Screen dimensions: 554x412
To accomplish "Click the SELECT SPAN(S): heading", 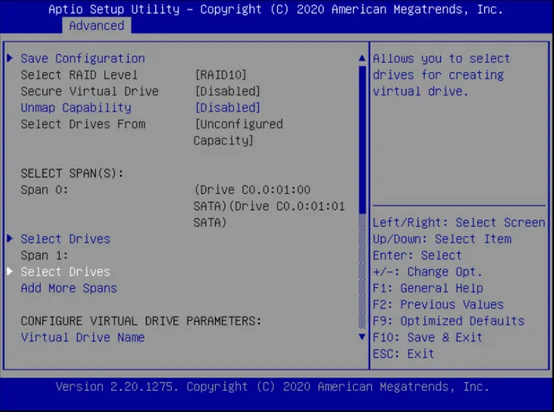I will point(72,173).
